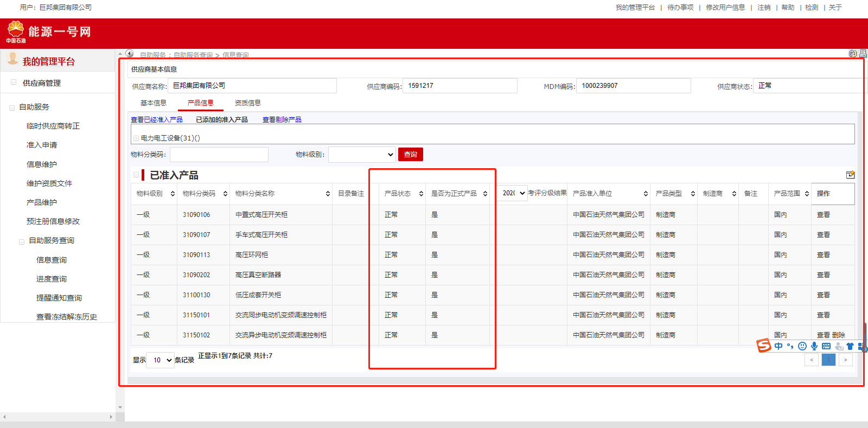The height and width of the screenshot is (428, 868).
Task: Sort table by 物料级别 column arrows
Action: pyautogui.click(x=173, y=194)
